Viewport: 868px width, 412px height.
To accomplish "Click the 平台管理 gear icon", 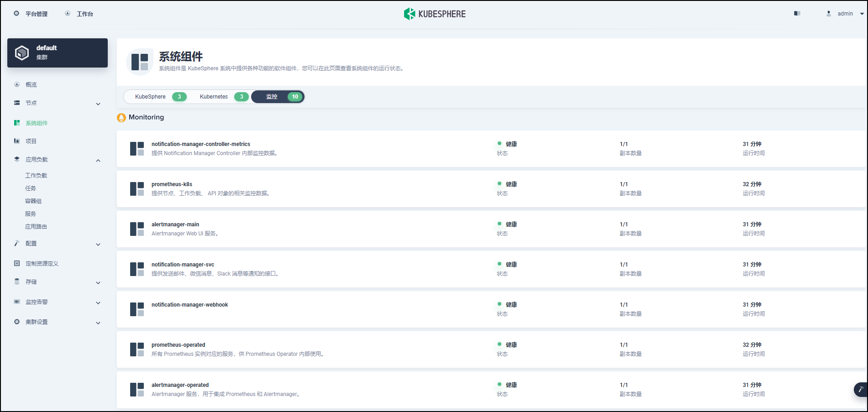I will click(x=16, y=13).
